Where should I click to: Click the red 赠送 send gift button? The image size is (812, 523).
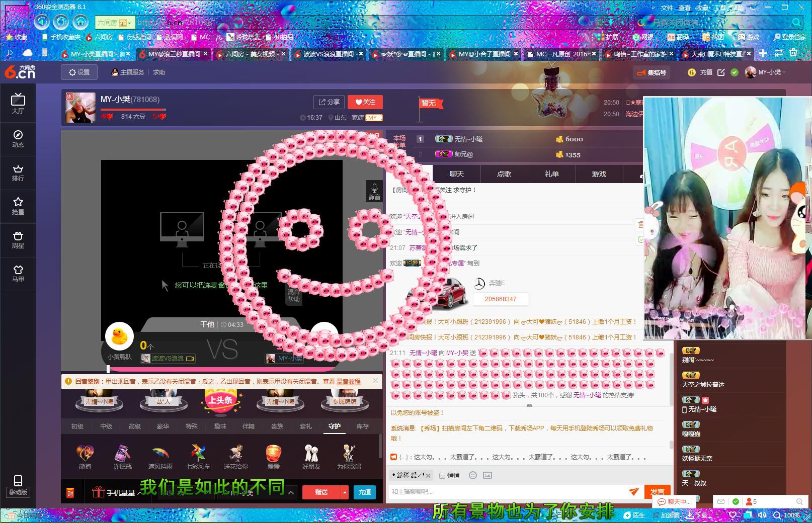pyautogui.click(x=321, y=492)
